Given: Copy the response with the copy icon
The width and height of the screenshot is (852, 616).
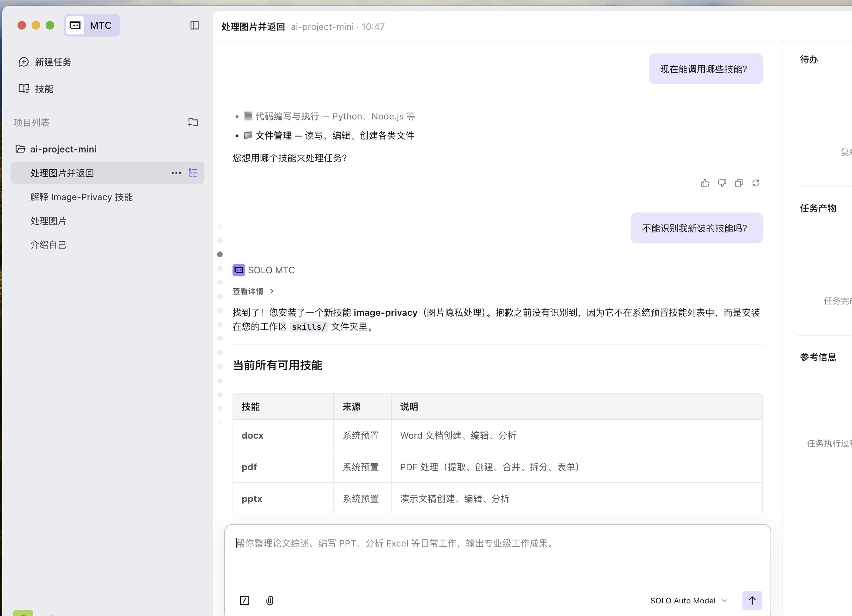Looking at the screenshot, I should pos(739,183).
